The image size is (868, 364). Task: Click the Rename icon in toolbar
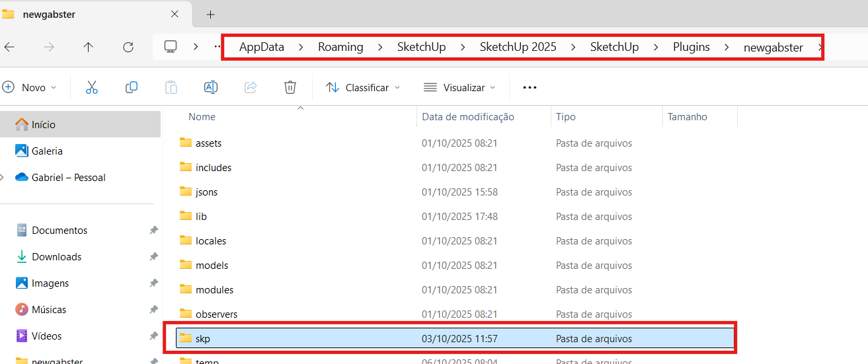(211, 87)
